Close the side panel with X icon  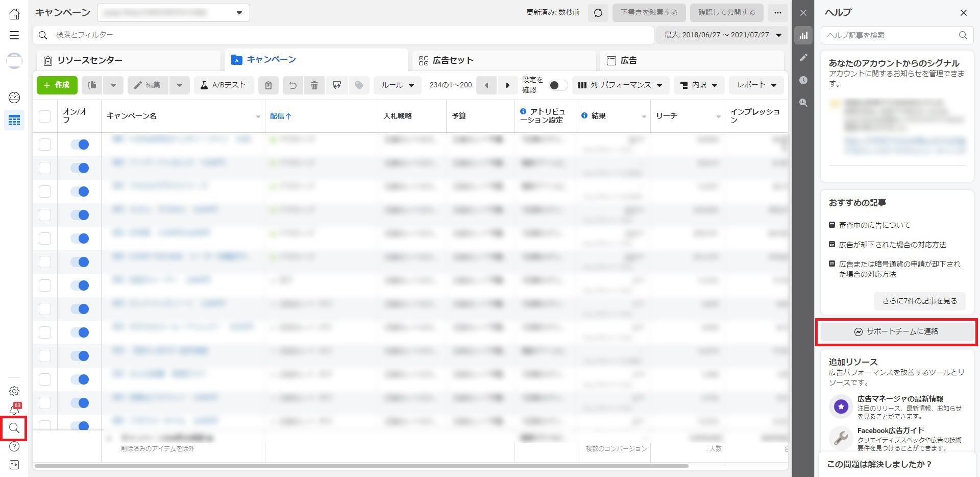tap(803, 13)
